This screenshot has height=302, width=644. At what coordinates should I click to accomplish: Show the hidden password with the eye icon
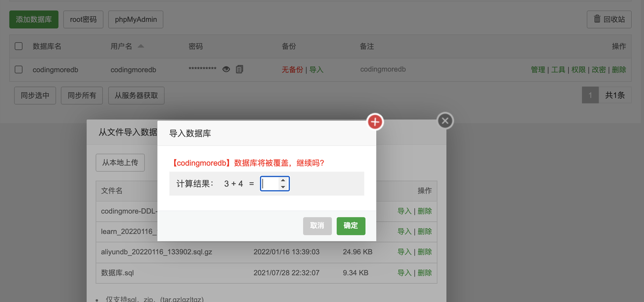point(226,69)
